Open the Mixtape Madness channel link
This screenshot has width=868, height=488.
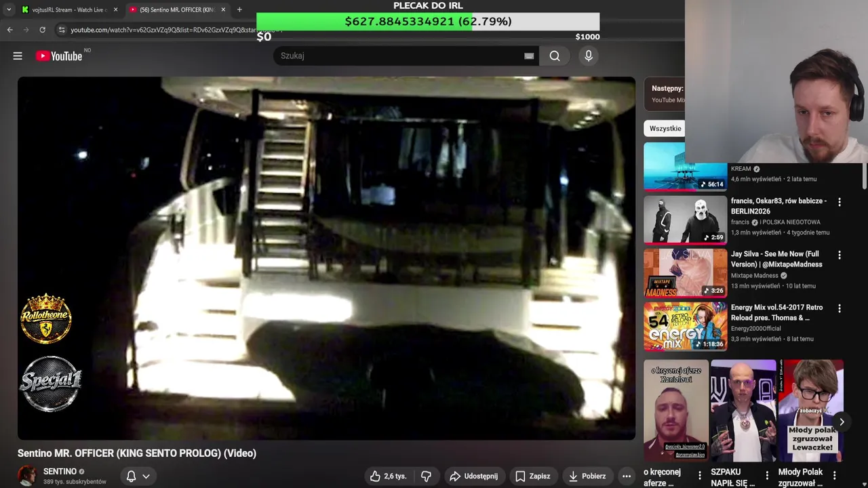click(x=754, y=276)
